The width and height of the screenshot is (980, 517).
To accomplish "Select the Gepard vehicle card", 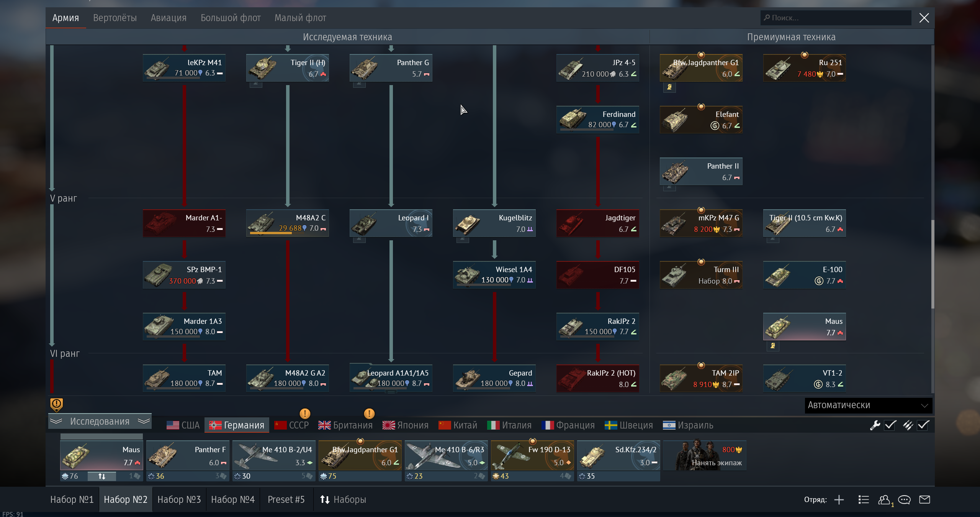I will click(x=494, y=378).
